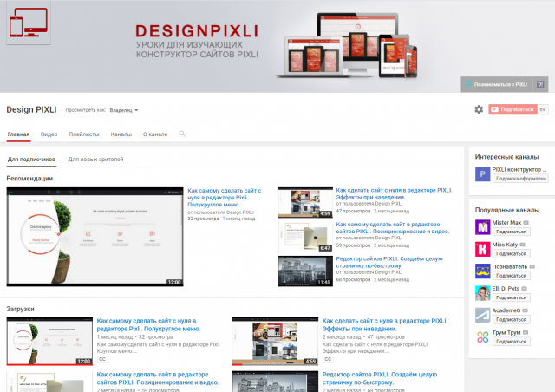Open uploads title Полукруглое меню link
Screen dimensions: 555x392
[x=148, y=324]
